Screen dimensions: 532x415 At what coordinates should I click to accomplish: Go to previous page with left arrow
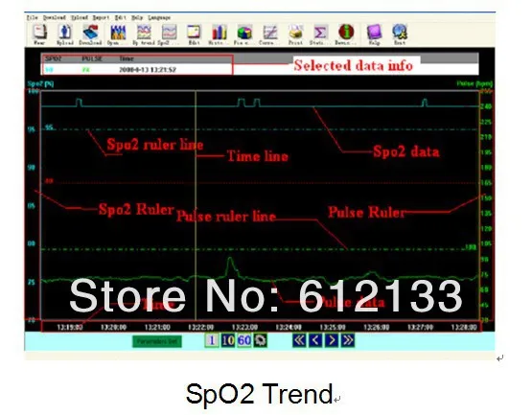315,340
